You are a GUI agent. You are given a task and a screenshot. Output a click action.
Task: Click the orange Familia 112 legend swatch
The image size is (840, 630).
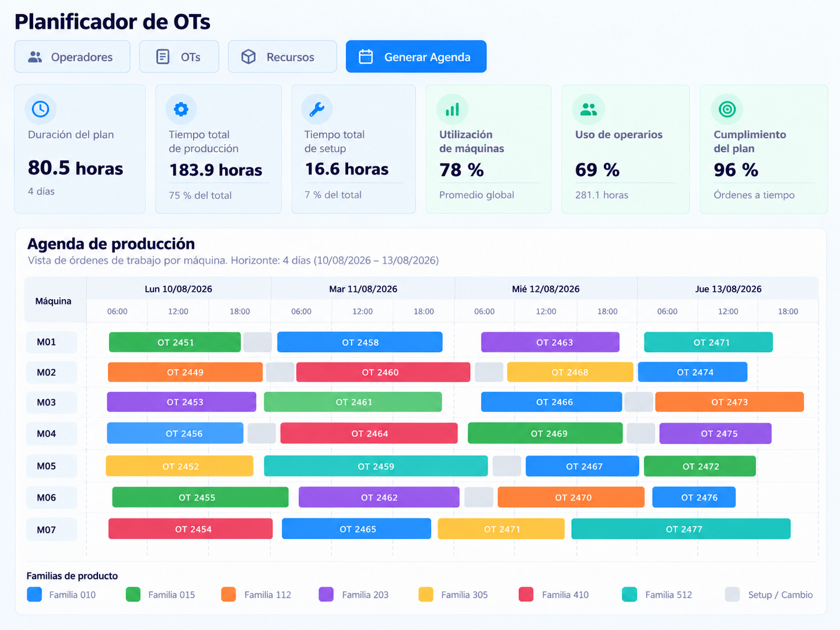(229, 595)
